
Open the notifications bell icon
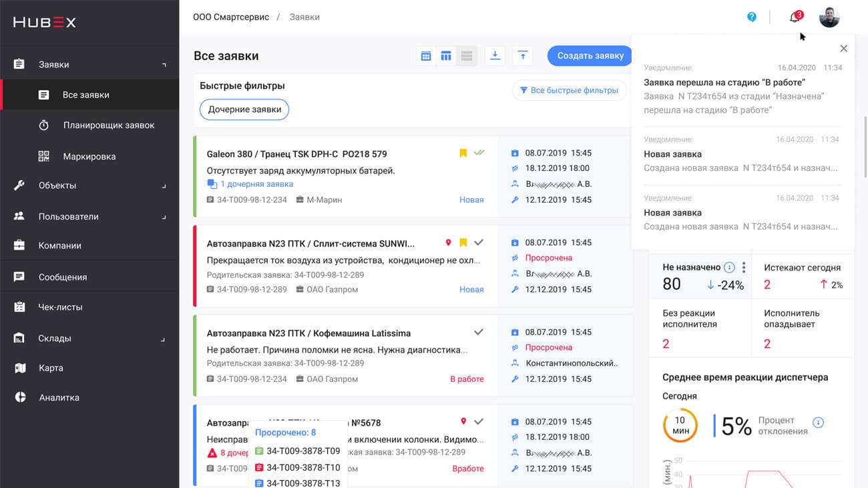(x=795, y=17)
